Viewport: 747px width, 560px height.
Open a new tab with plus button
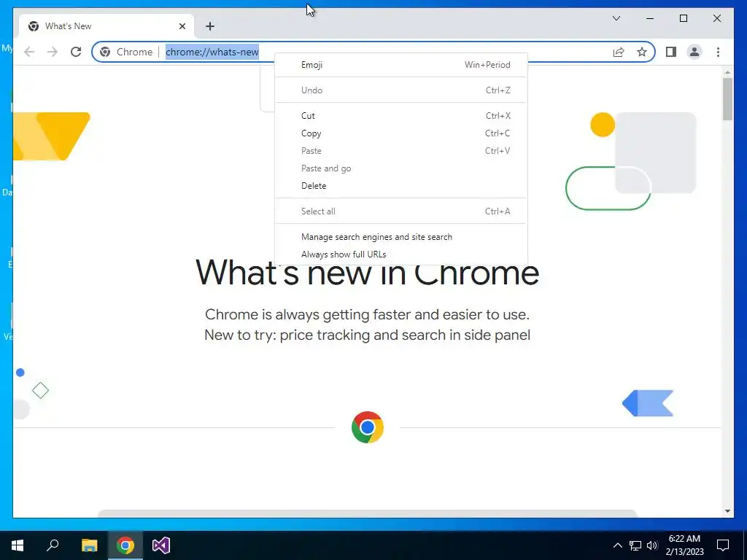click(x=210, y=26)
